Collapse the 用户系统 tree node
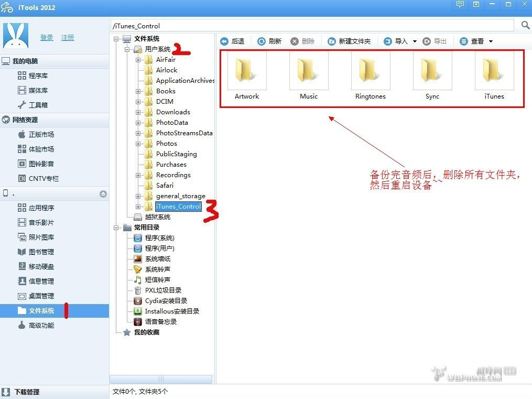 [127, 49]
